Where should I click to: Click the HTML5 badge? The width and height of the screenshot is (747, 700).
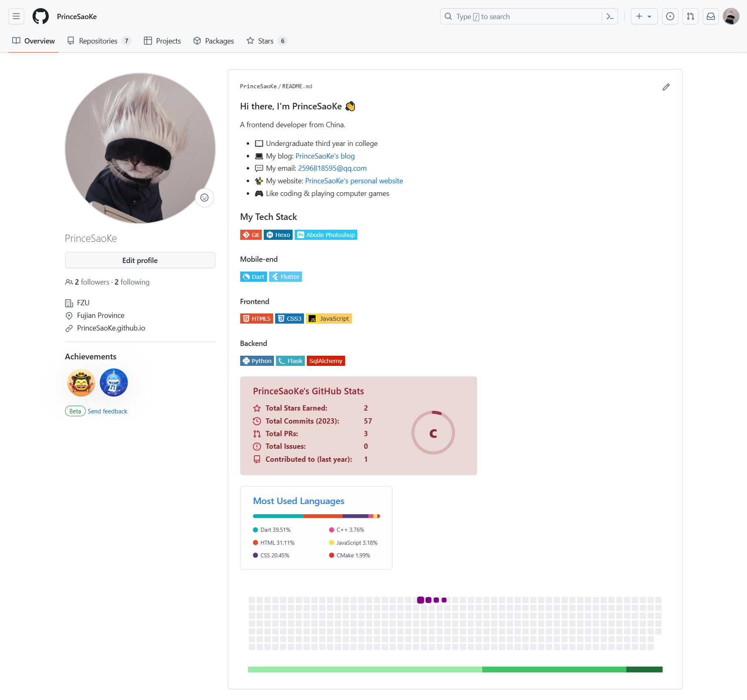click(x=256, y=318)
